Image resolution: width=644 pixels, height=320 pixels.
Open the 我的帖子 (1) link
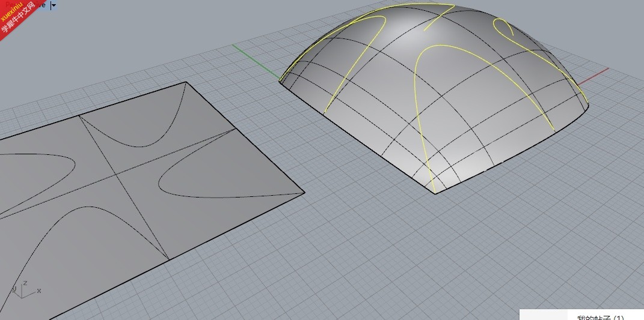[x=600, y=317]
